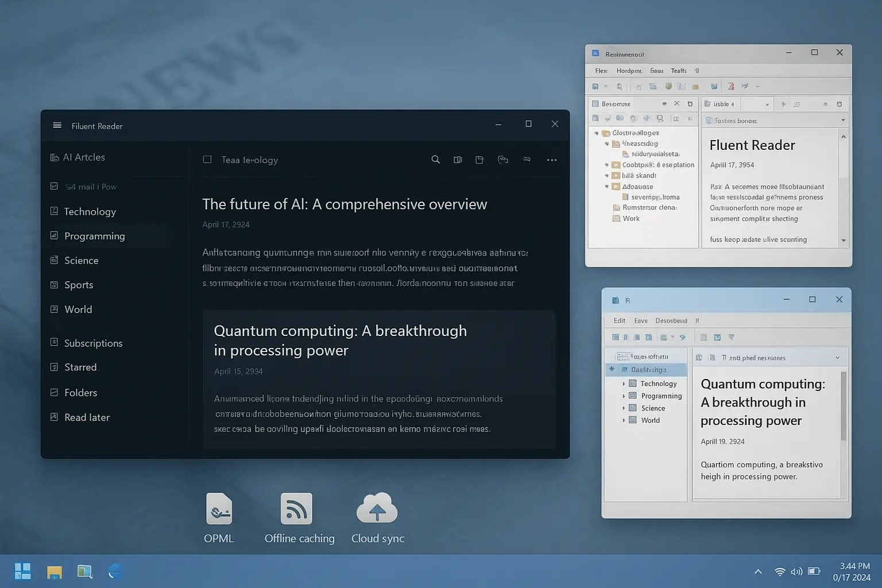Click the green shield icon in the top-right window toolbar
The width and height of the screenshot is (882, 588).
(x=668, y=86)
